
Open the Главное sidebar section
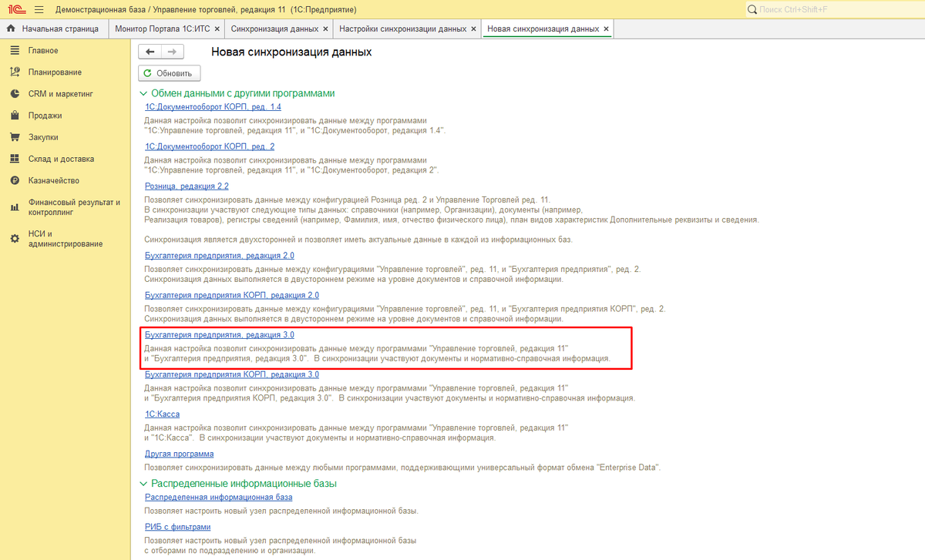pyautogui.click(x=43, y=51)
